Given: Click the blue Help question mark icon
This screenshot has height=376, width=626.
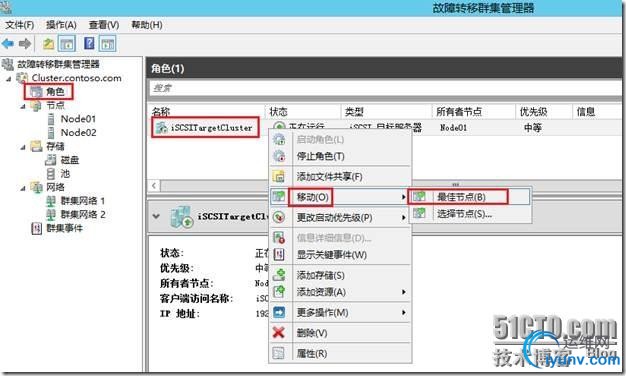Looking at the screenshot, I should [89, 43].
